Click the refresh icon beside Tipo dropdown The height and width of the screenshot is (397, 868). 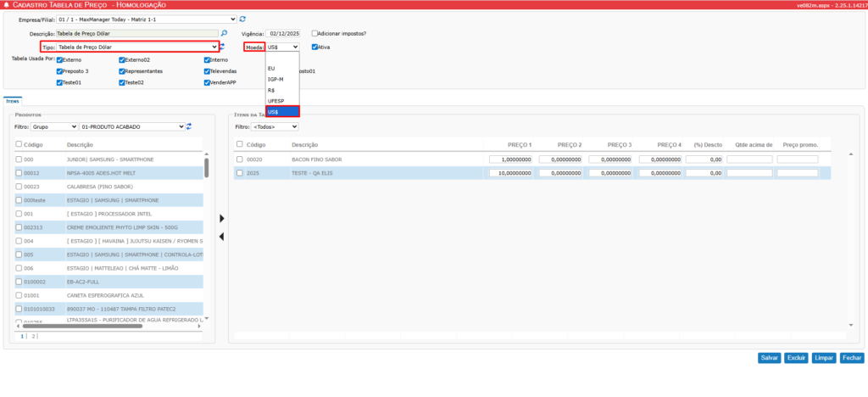tap(222, 47)
